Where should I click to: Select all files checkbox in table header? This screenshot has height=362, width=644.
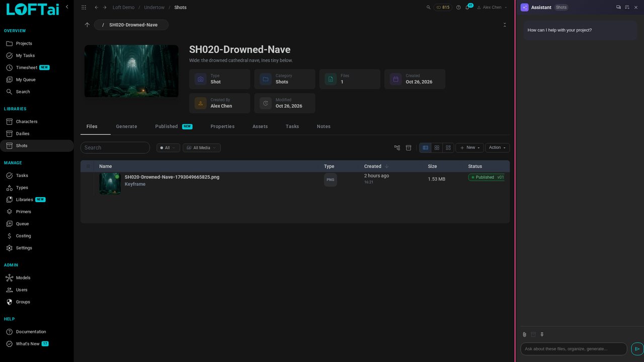pos(88,166)
